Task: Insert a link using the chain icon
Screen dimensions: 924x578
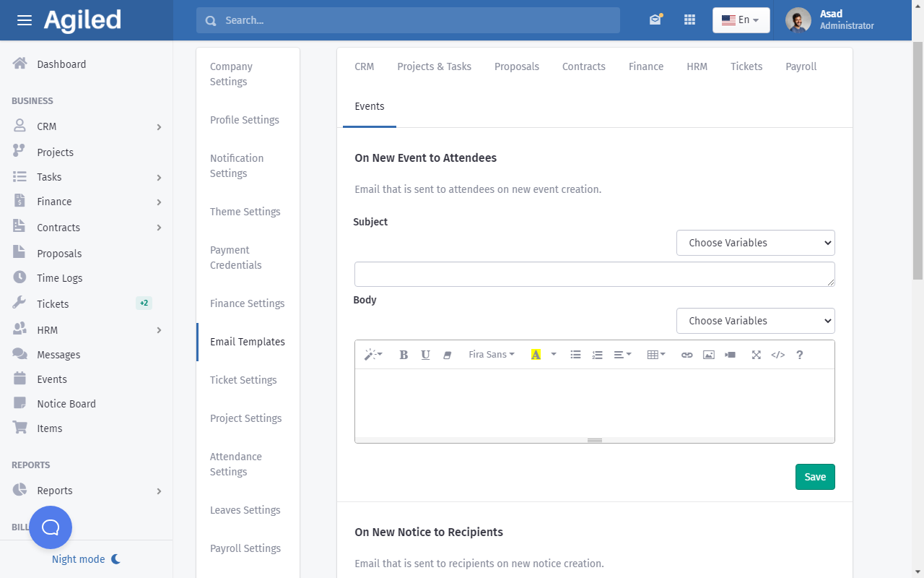Action: 687,355
